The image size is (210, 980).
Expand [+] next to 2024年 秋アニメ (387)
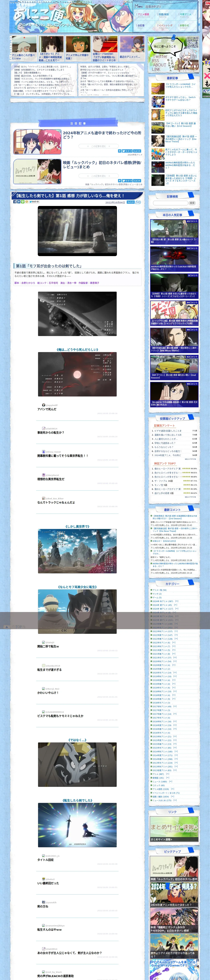click(x=177, y=601)
